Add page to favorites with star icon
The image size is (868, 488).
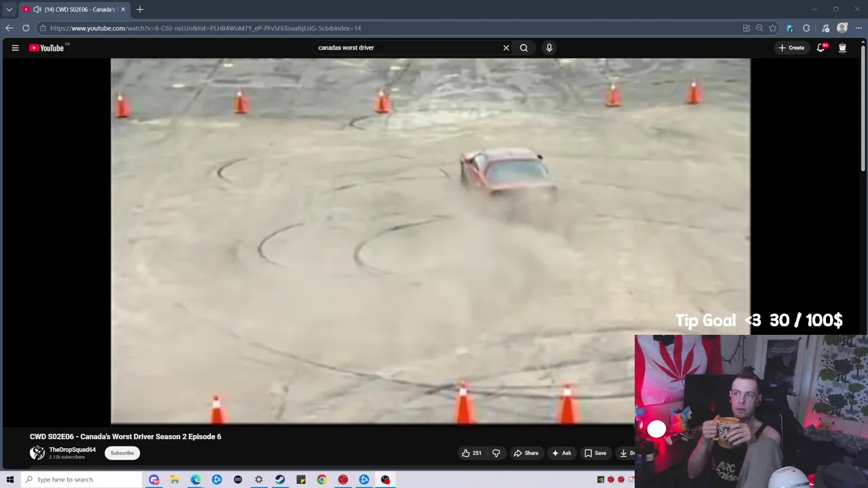pyautogui.click(x=772, y=28)
